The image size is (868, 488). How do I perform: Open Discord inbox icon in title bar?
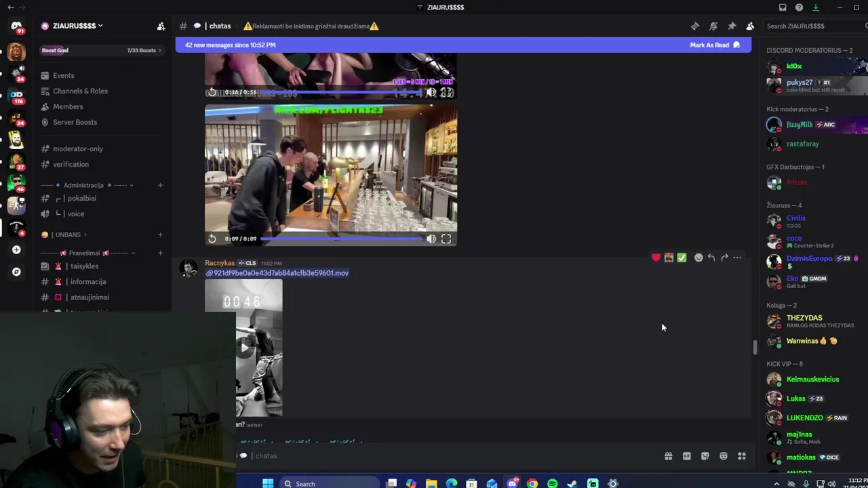783,7
